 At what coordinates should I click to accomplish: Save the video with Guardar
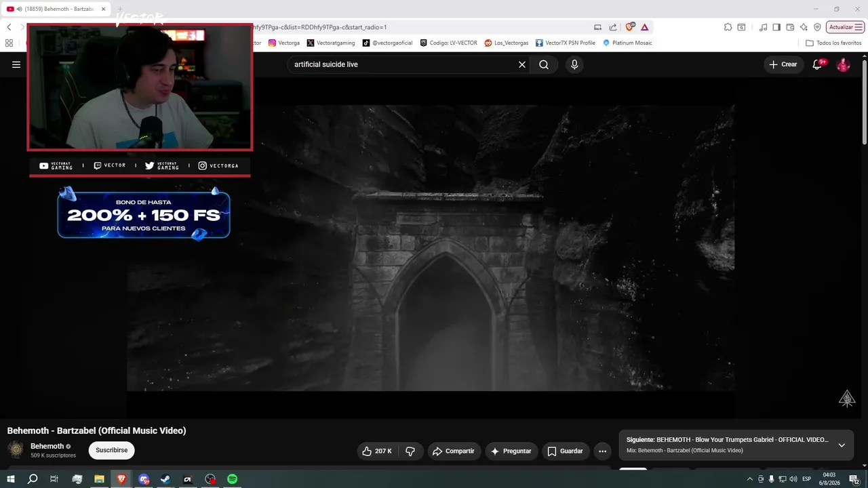566,451
